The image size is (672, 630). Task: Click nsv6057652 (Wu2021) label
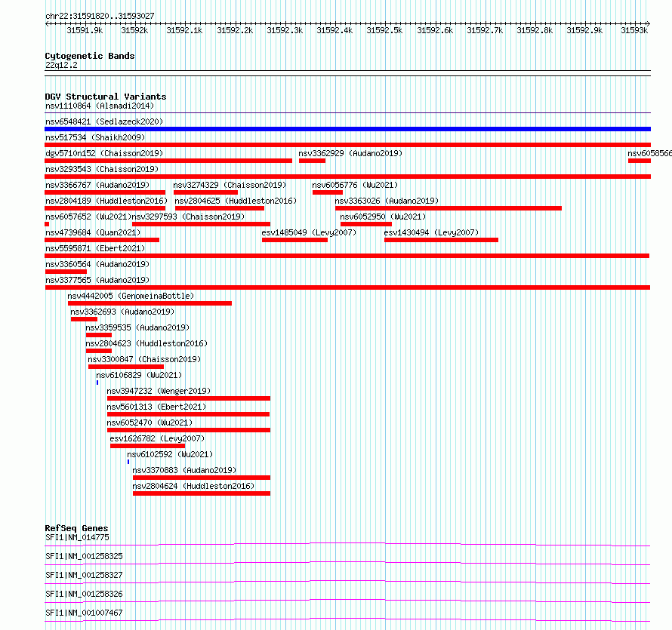[x=88, y=217]
